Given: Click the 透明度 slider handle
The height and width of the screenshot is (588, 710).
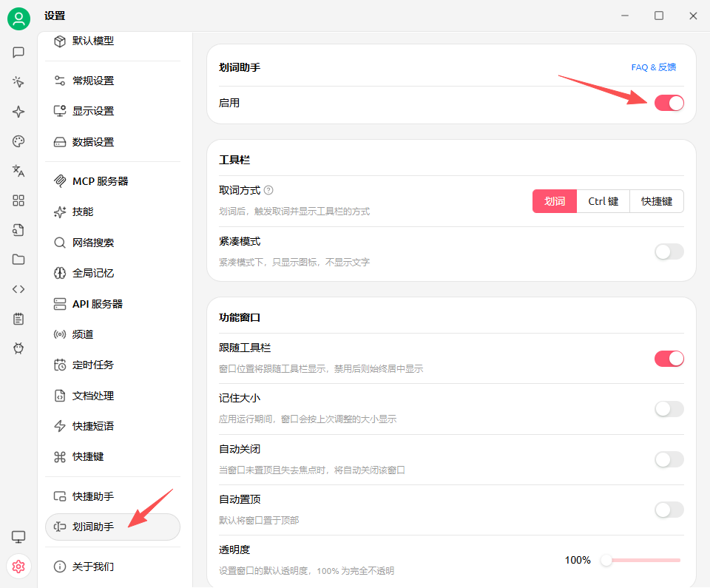Looking at the screenshot, I should pyautogui.click(x=606, y=561).
